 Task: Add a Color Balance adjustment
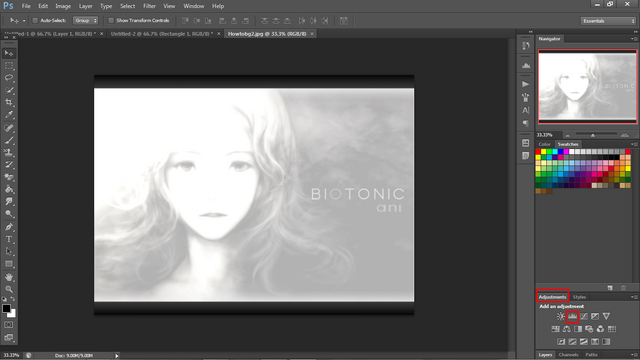click(x=567, y=329)
